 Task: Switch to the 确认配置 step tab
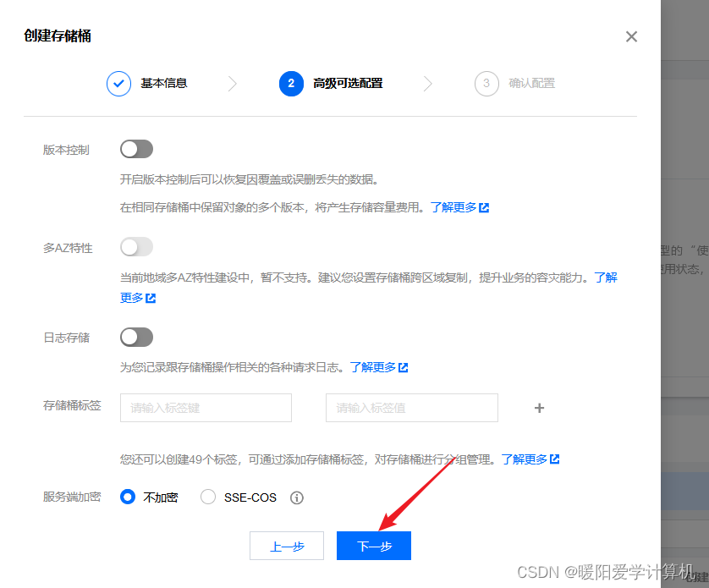pyautogui.click(x=532, y=83)
